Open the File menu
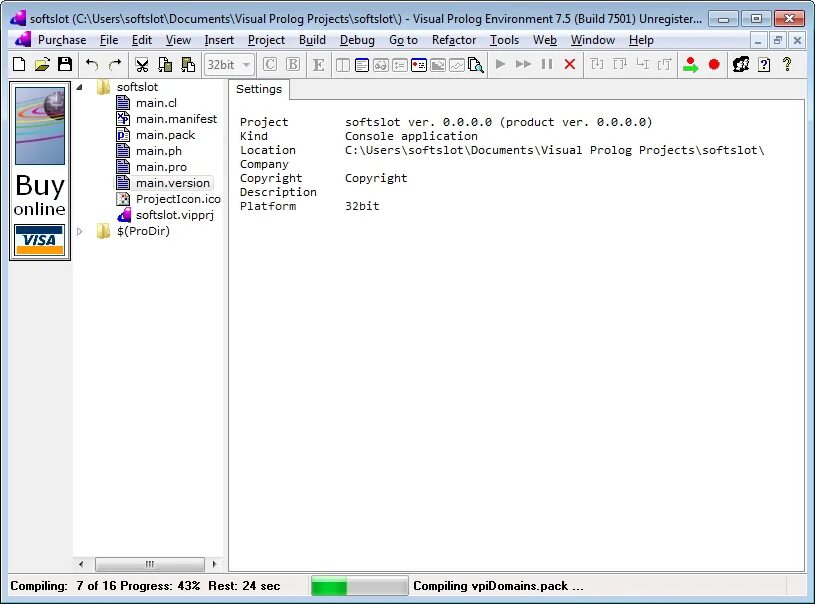The width and height of the screenshot is (815, 604). [109, 40]
